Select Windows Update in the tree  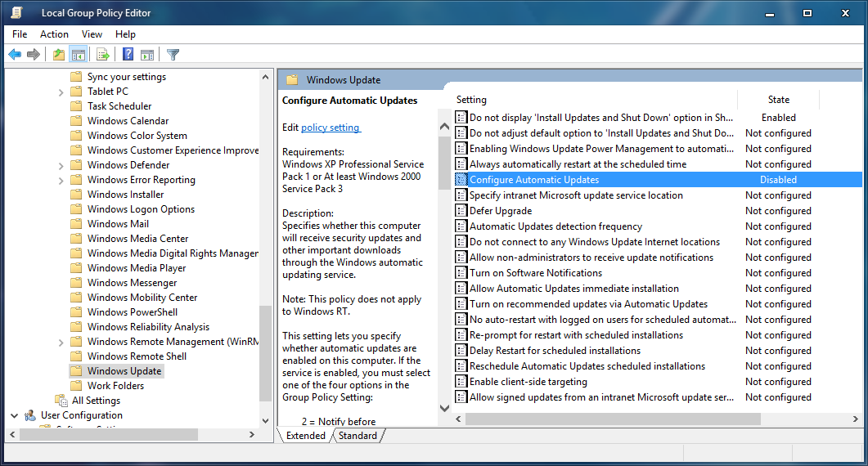(x=124, y=371)
